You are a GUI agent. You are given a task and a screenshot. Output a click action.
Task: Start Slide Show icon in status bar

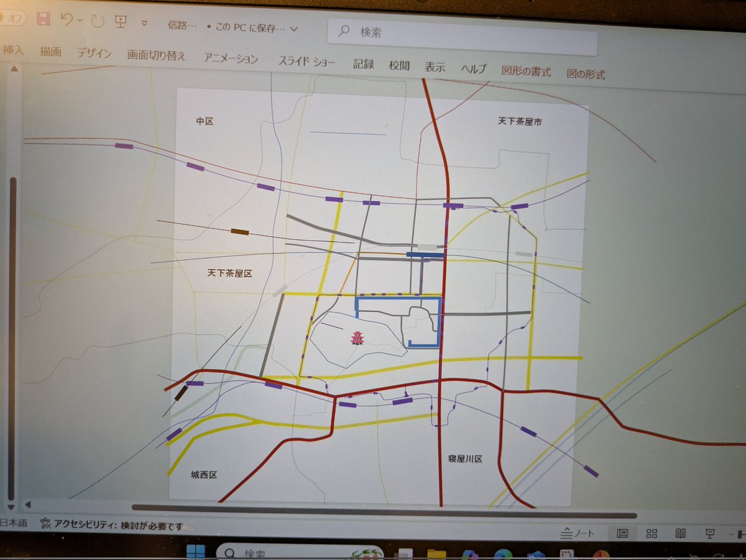tap(710, 533)
